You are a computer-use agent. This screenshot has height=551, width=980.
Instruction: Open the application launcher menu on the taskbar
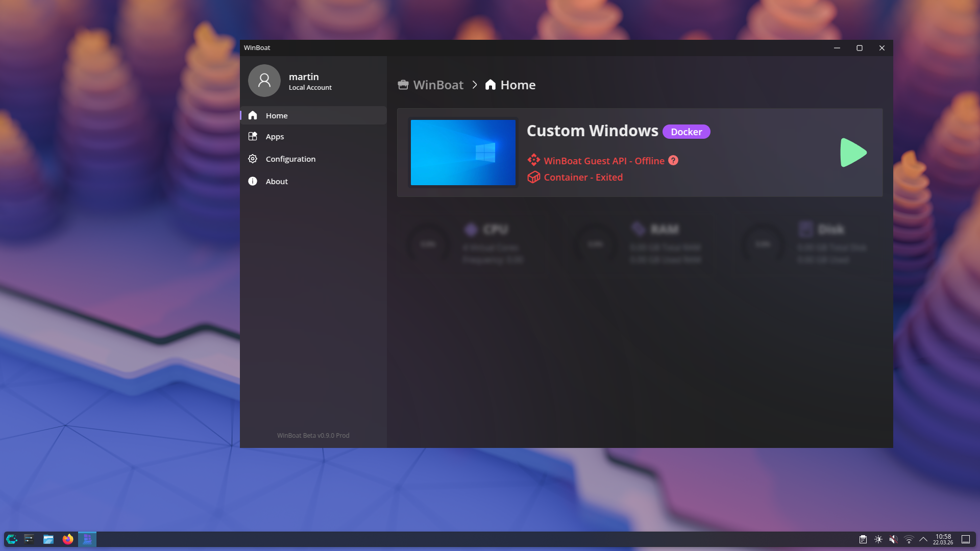pos(12,539)
